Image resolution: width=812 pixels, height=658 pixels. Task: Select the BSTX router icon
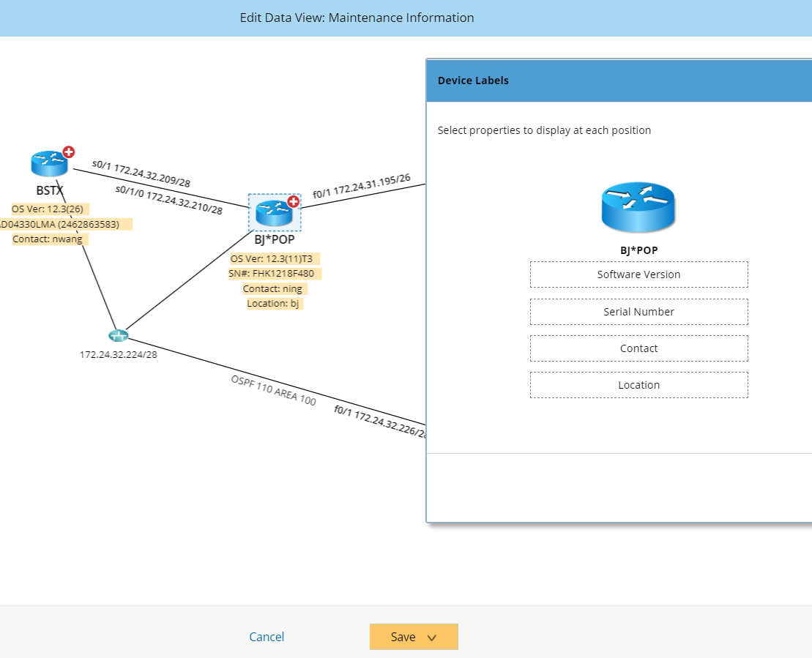[x=48, y=162]
